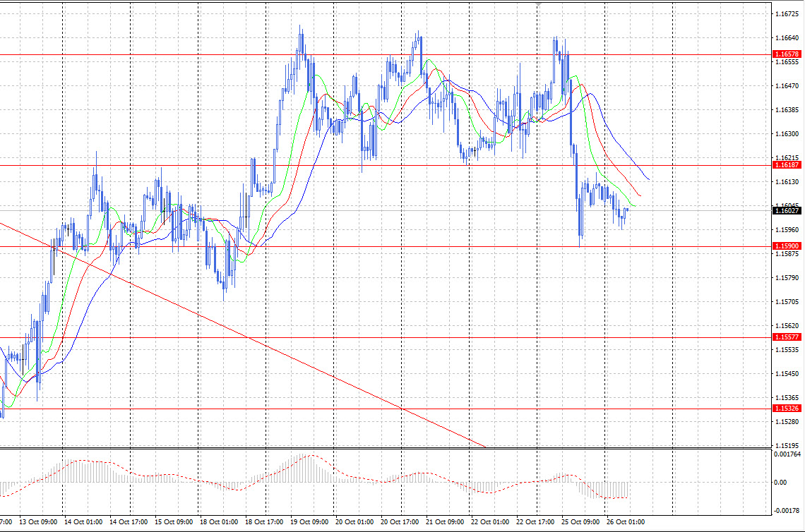Click the 1.15195 price scale value
This screenshot has width=805, height=532.
coord(787,446)
